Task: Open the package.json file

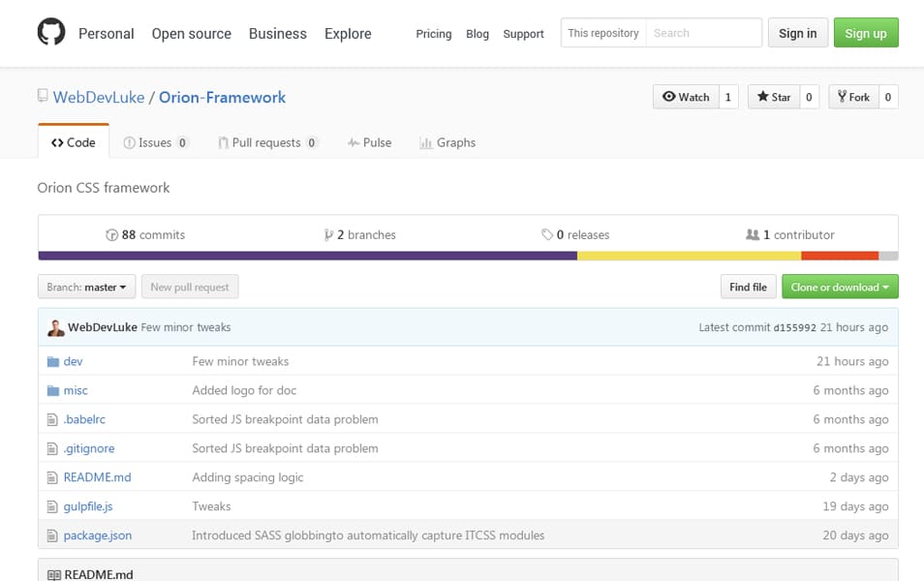Action: [x=98, y=535]
